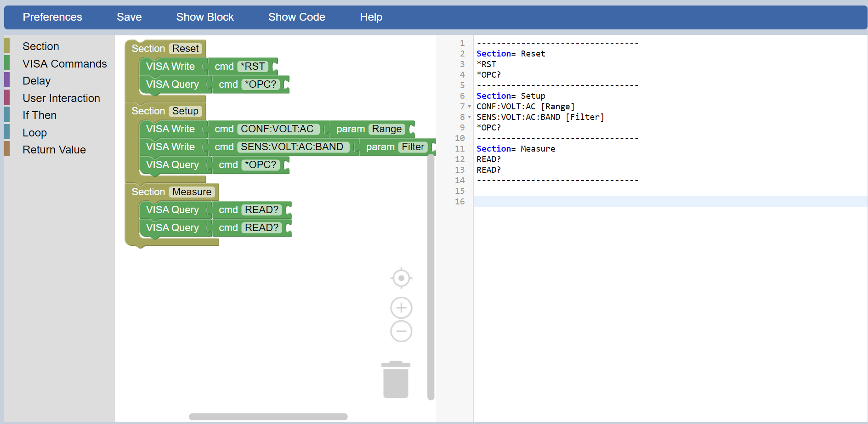Click the trash can icon

396,380
